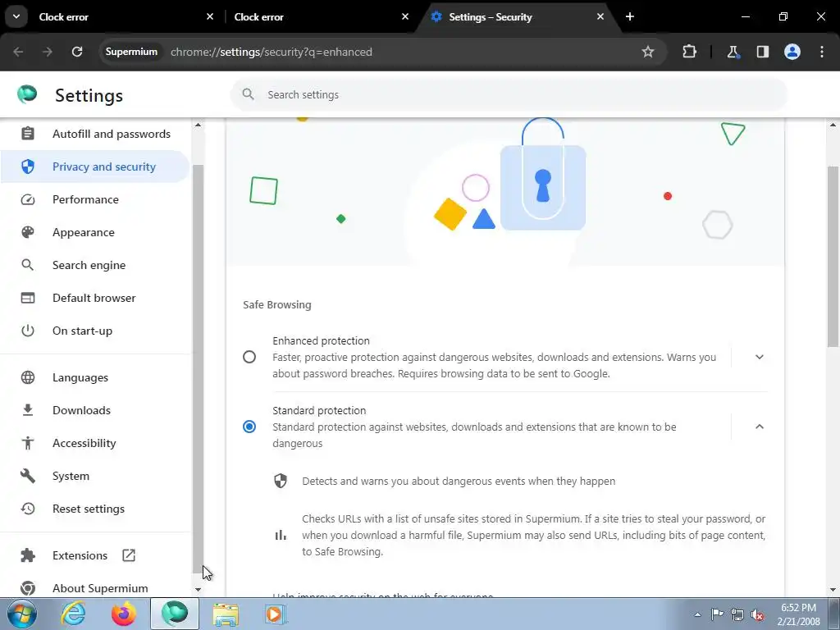Close the first Clock error tab
Screen dimensions: 840x630
[210, 16]
